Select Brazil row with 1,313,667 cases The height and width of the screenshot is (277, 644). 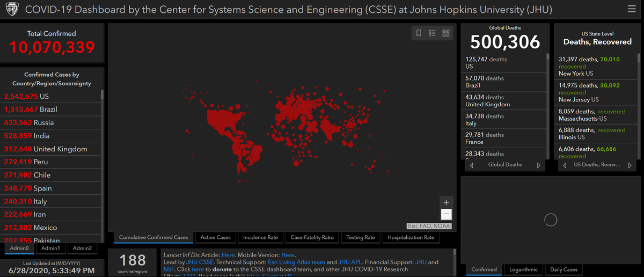click(51, 110)
